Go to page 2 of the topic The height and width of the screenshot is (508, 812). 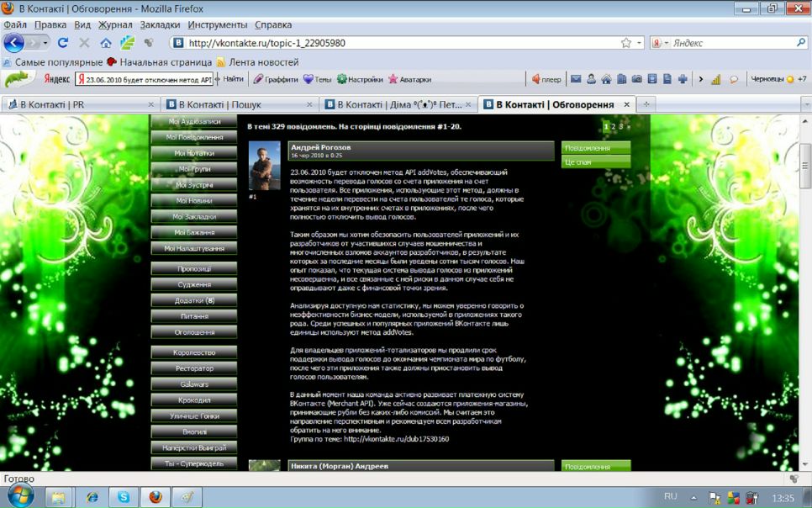tap(614, 126)
